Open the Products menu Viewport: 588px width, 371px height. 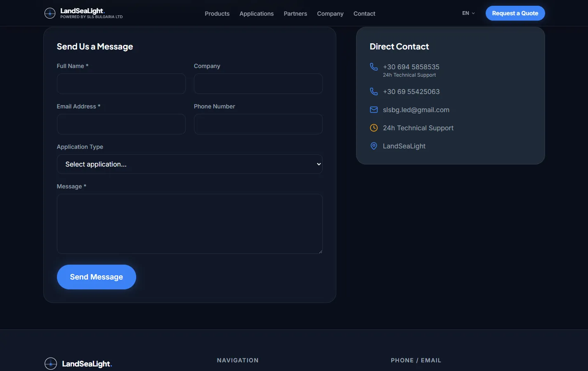click(x=217, y=14)
